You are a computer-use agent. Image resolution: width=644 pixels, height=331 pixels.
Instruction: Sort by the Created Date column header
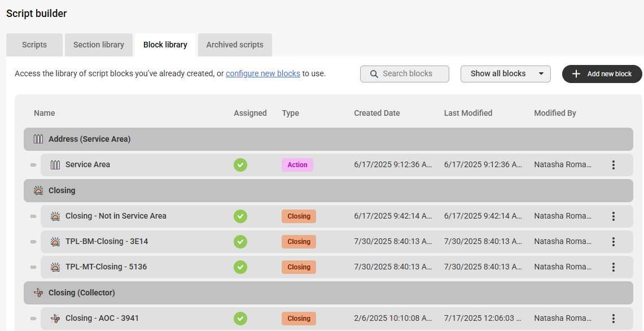pyautogui.click(x=376, y=113)
